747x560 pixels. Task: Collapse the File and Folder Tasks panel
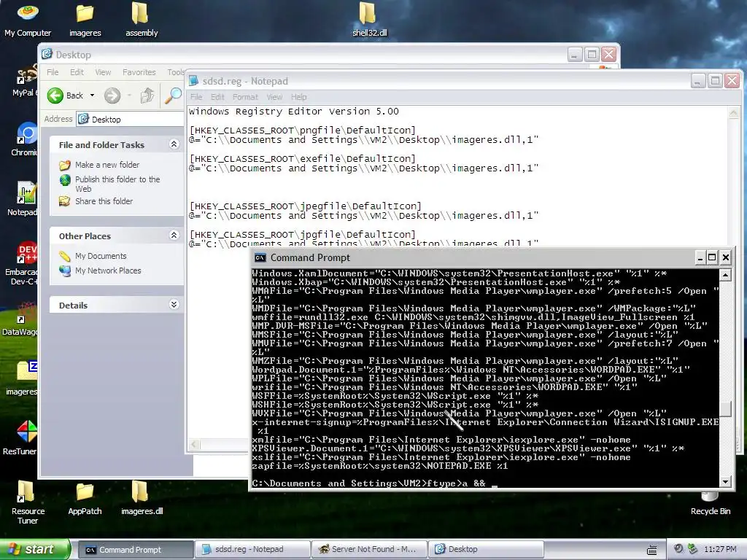tap(174, 144)
